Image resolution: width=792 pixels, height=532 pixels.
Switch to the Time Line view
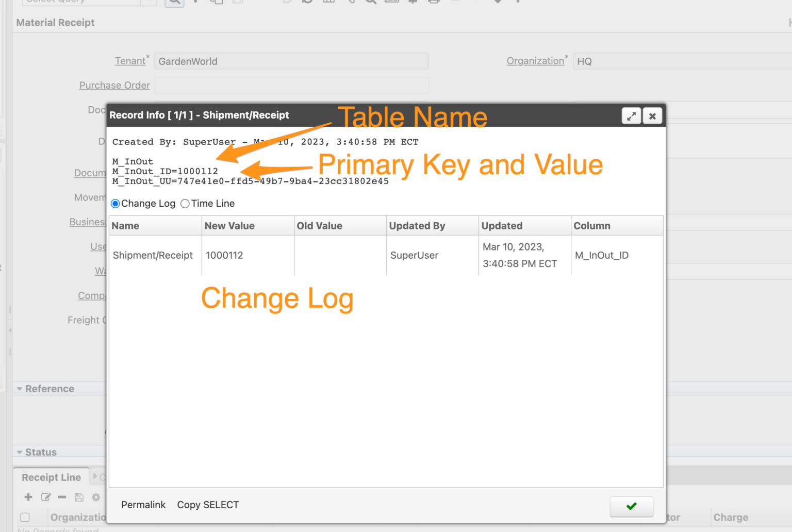coord(185,204)
